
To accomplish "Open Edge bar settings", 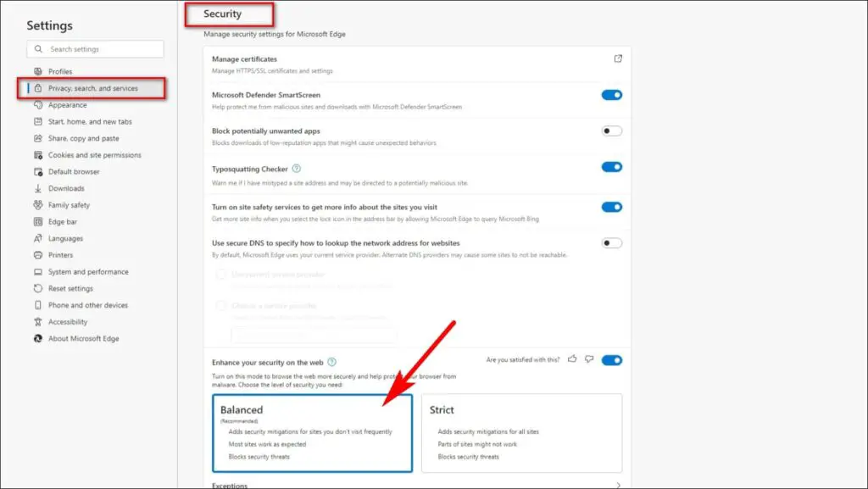I will coord(63,222).
